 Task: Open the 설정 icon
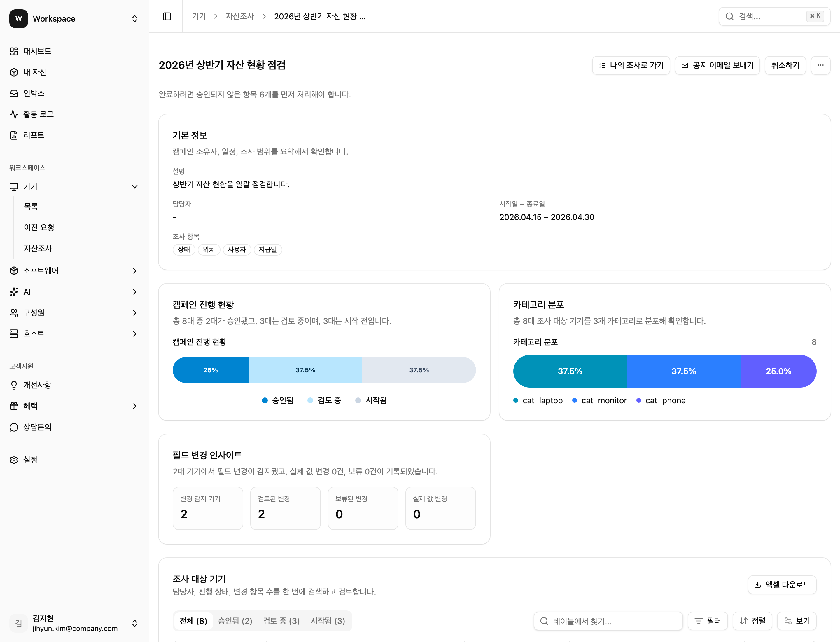[14, 459]
